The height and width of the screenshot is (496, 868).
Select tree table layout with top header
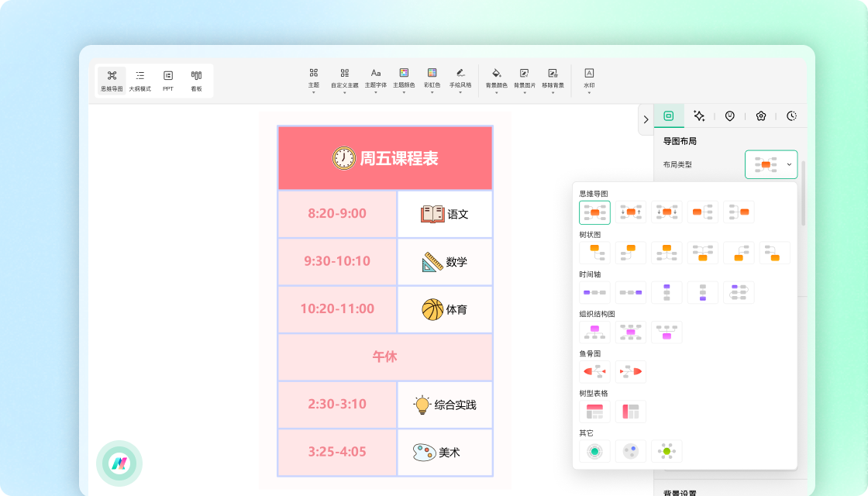pyautogui.click(x=594, y=412)
